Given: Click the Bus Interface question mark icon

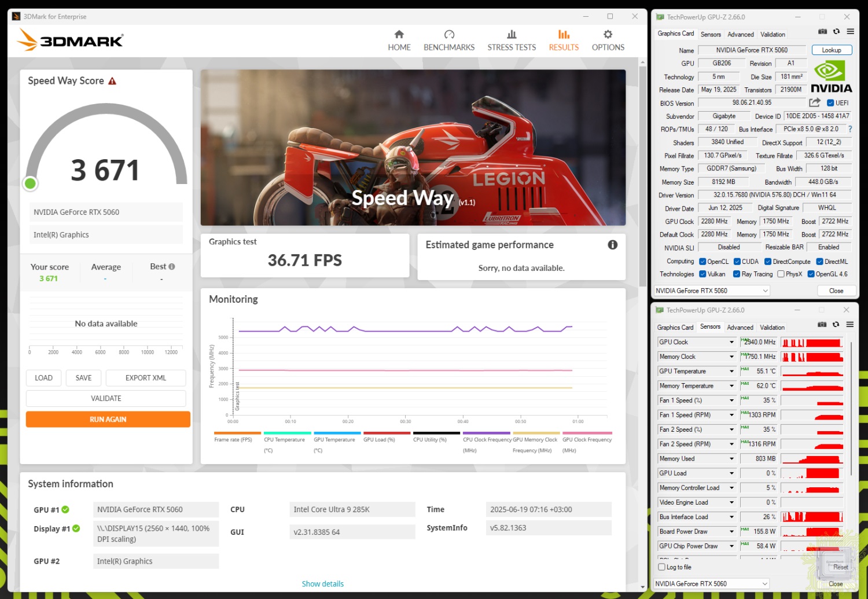Looking at the screenshot, I should tap(850, 130).
